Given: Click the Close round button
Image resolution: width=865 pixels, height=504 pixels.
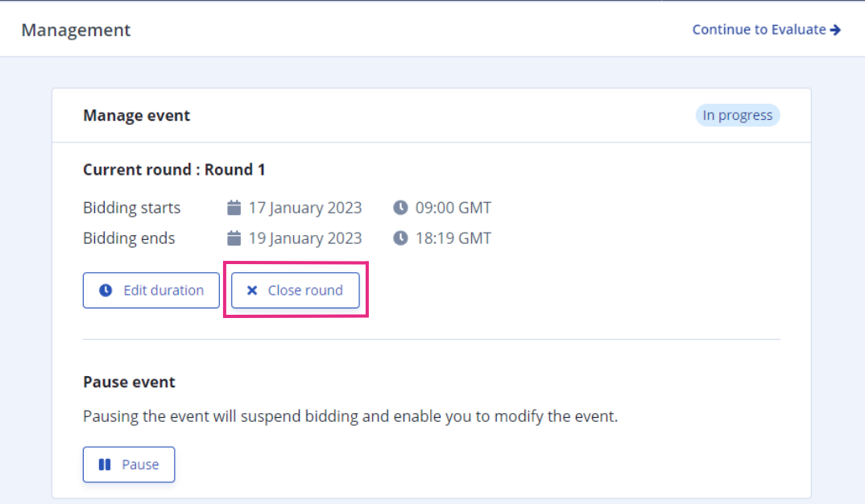Looking at the screenshot, I should pyautogui.click(x=295, y=290).
